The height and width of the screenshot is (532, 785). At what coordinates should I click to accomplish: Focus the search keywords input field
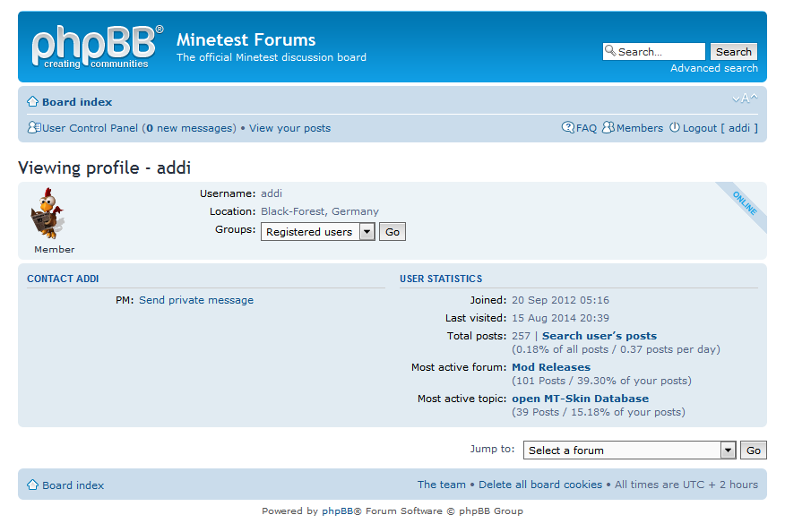point(660,52)
